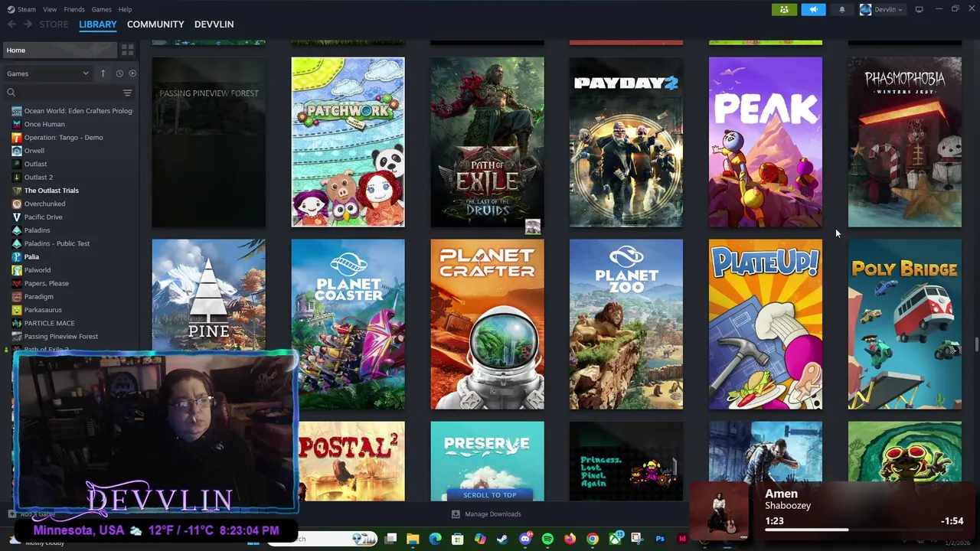Switch to the STORE tab

54,24
